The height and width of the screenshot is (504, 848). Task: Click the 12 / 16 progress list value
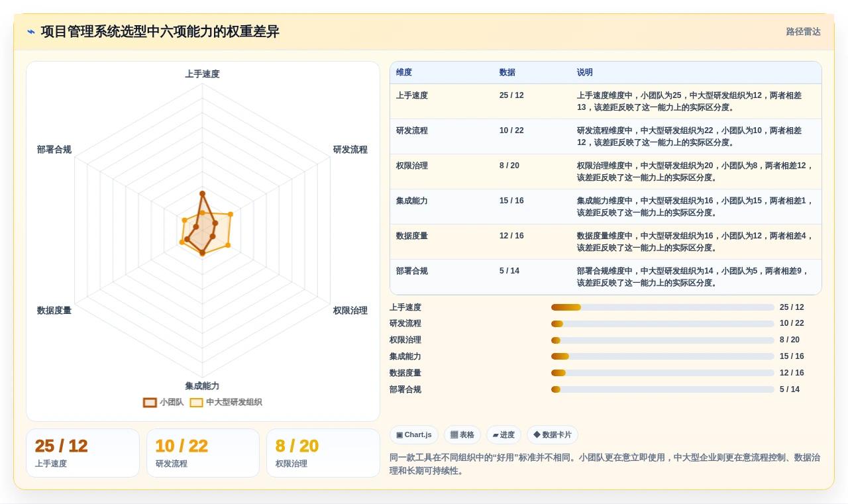click(792, 373)
